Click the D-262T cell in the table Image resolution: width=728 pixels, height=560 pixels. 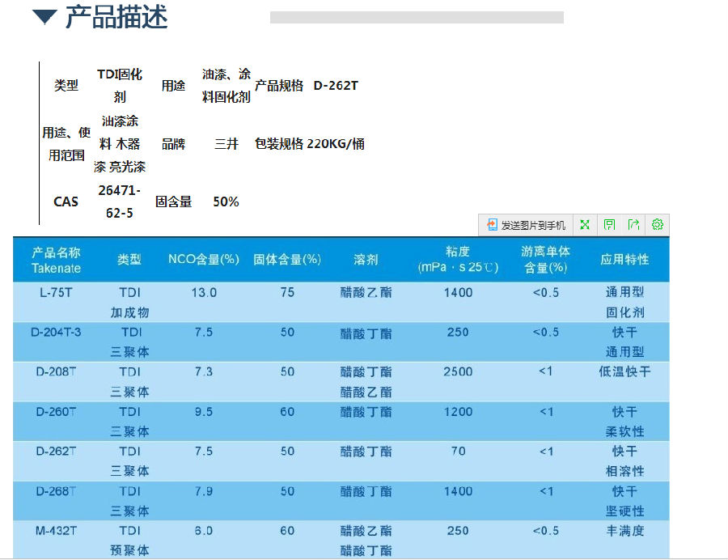[56, 452]
